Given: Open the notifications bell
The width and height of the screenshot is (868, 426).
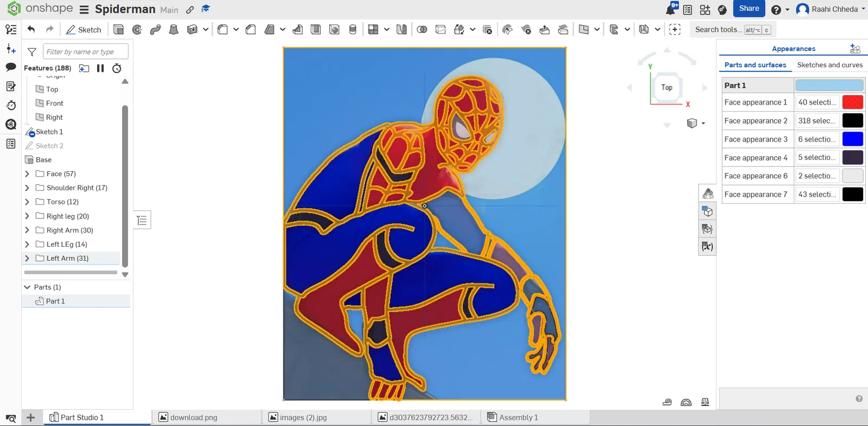Looking at the screenshot, I should [671, 9].
